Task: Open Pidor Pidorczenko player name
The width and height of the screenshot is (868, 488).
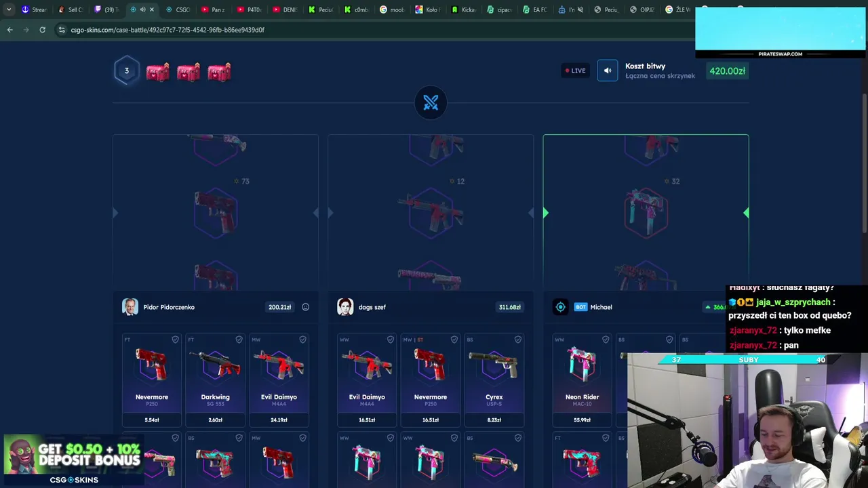Action: 169,307
